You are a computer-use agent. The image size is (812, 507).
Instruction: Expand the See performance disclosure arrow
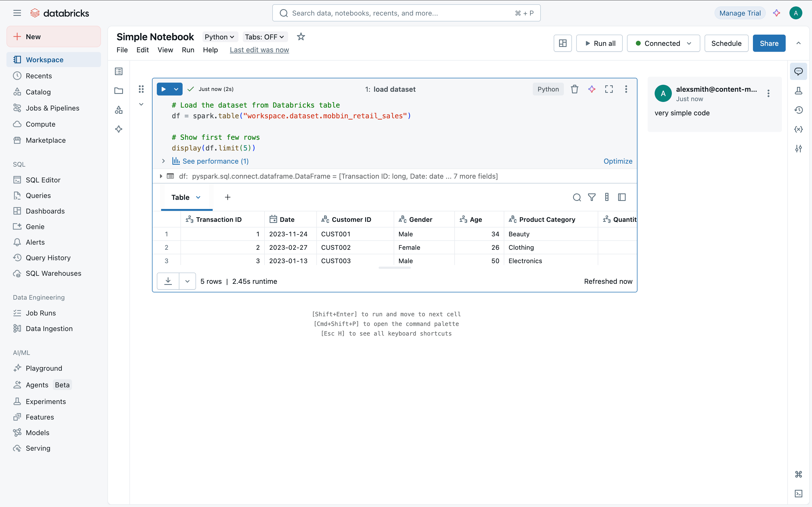coord(164,161)
